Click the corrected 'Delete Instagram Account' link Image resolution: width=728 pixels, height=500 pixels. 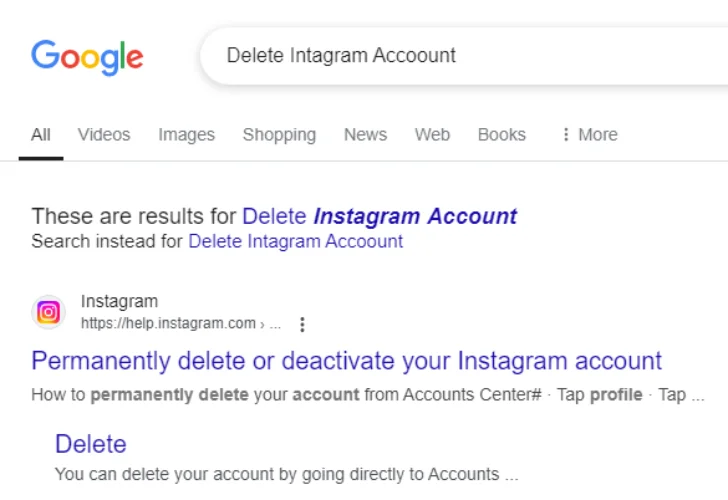click(x=379, y=216)
